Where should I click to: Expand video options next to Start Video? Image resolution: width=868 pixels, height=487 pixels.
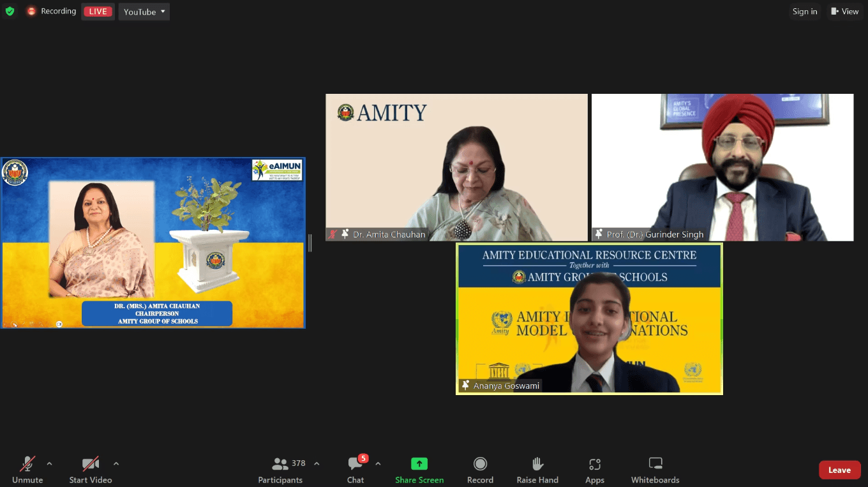[116, 464]
